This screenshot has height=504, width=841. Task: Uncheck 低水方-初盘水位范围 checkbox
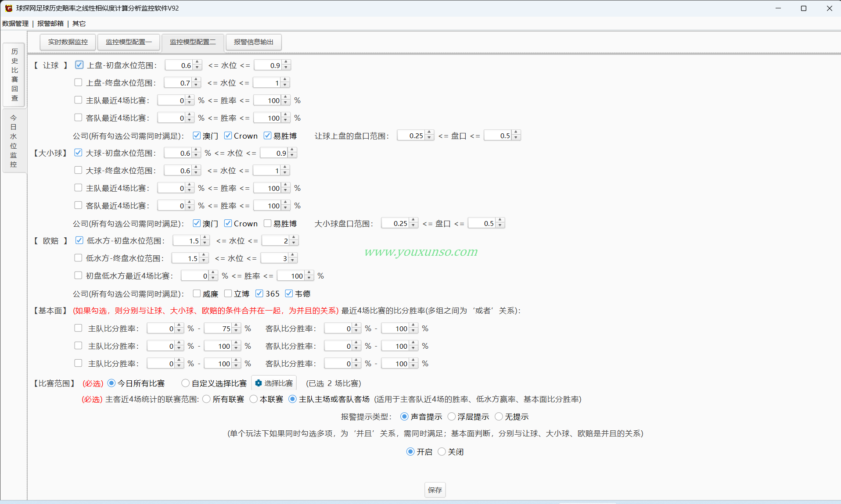point(79,240)
